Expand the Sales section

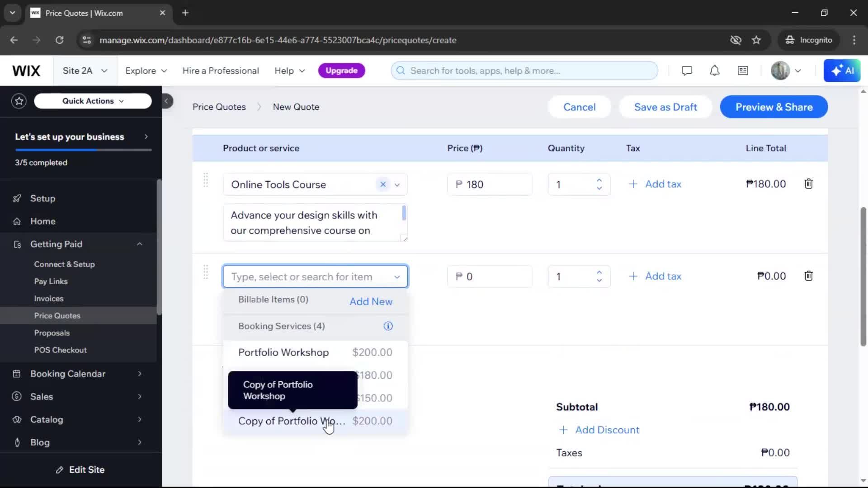point(140,397)
